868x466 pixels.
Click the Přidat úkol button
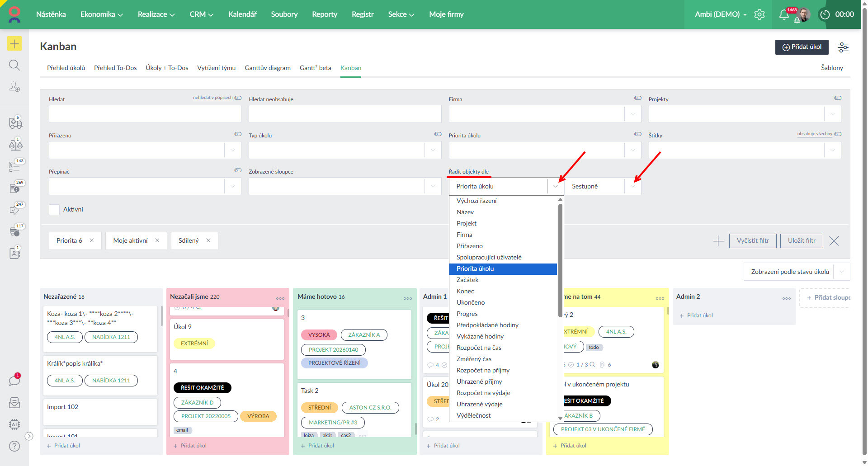click(802, 47)
